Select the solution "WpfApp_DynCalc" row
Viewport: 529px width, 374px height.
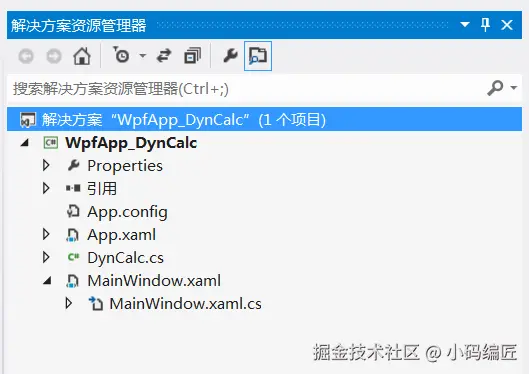click(264, 120)
